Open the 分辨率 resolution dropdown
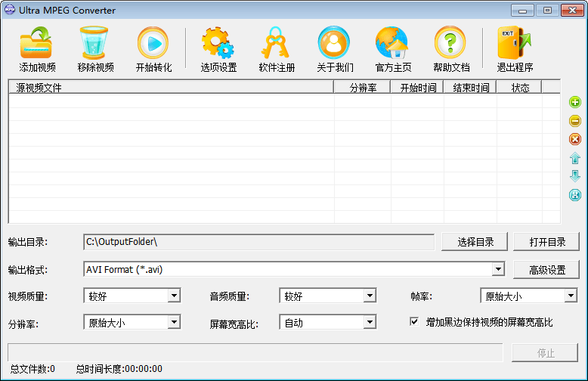 point(174,322)
